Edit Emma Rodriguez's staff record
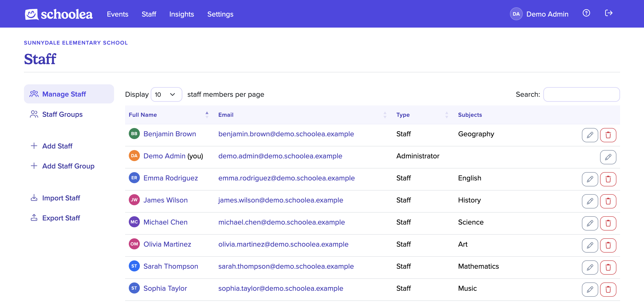This screenshot has width=644, height=302. [590, 179]
